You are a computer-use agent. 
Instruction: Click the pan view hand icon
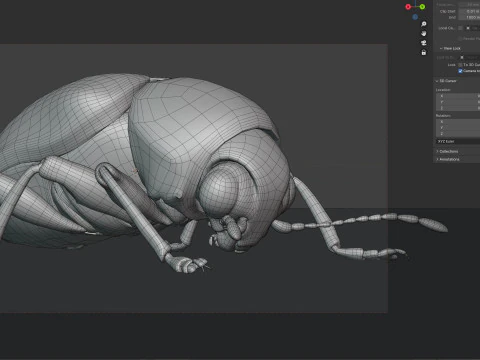pyautogui.click(x=424, y=33)
